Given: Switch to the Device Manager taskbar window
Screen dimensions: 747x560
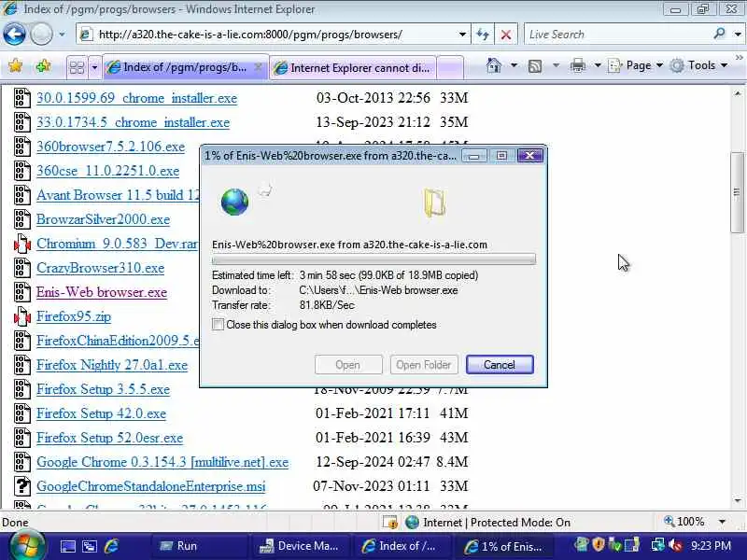Looking at the screenshot, I should pos(302,546).
